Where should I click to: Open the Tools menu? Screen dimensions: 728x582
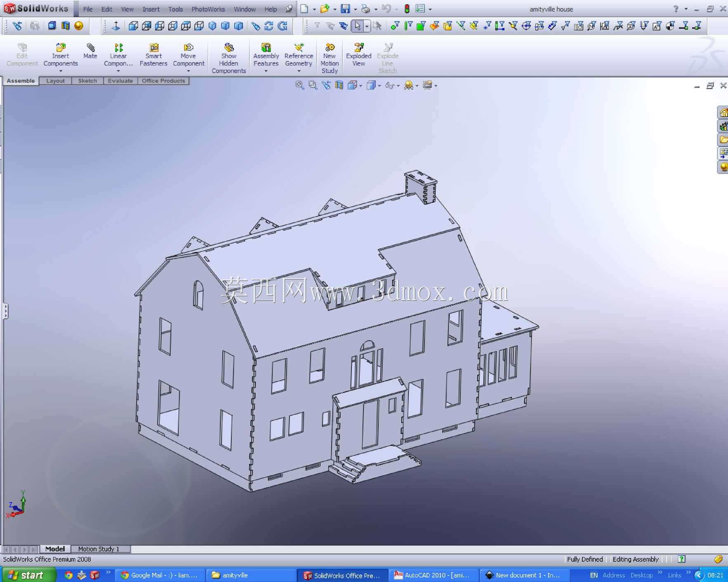[175, 9]
